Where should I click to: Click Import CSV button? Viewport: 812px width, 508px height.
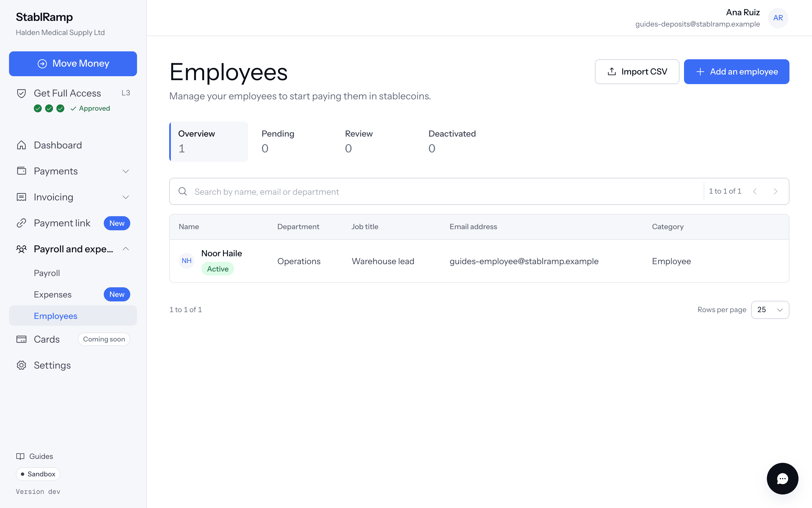point(637,72)
